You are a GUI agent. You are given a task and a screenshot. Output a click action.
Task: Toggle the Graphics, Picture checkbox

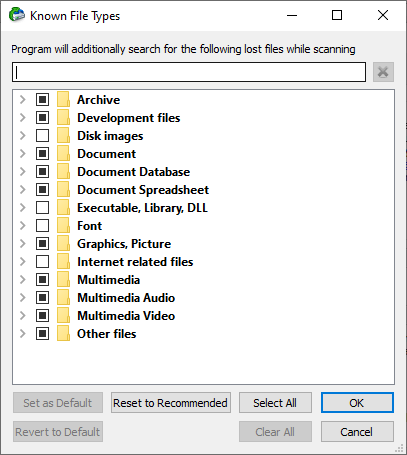point(42,243)
